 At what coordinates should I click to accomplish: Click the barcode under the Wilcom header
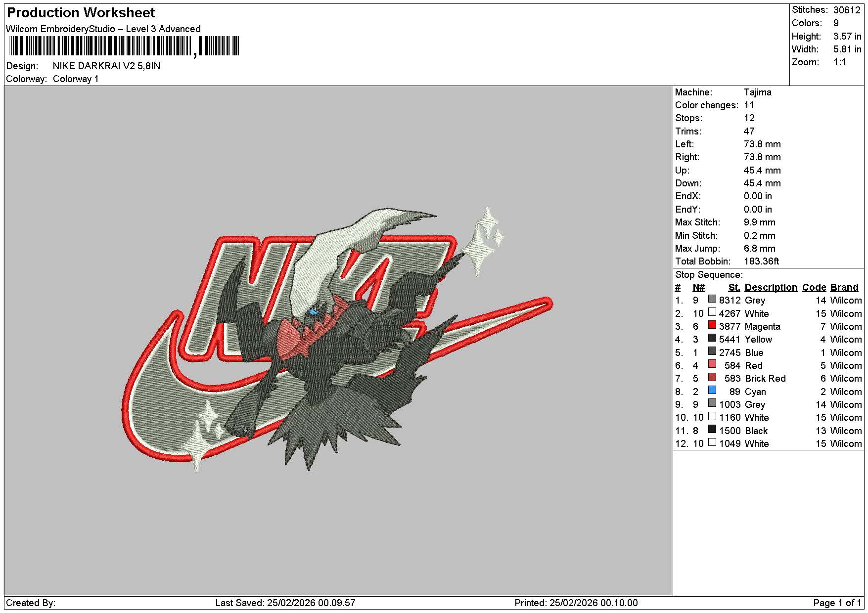pyautogui.click(x=124, y=46)
